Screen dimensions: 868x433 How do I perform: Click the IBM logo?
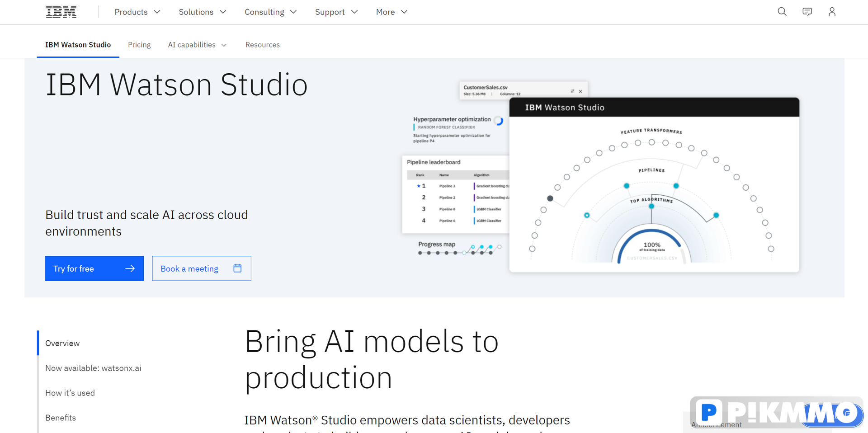(61, 12)
